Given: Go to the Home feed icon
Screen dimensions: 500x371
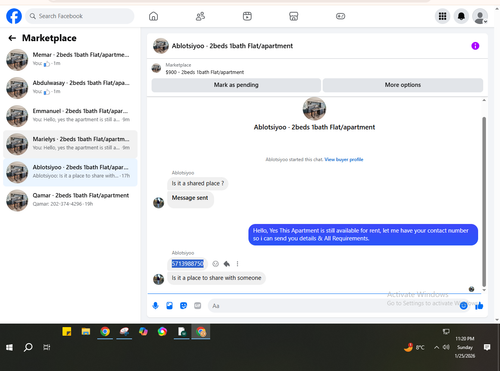Looking at the screenshot, I should tap(153, 16).
